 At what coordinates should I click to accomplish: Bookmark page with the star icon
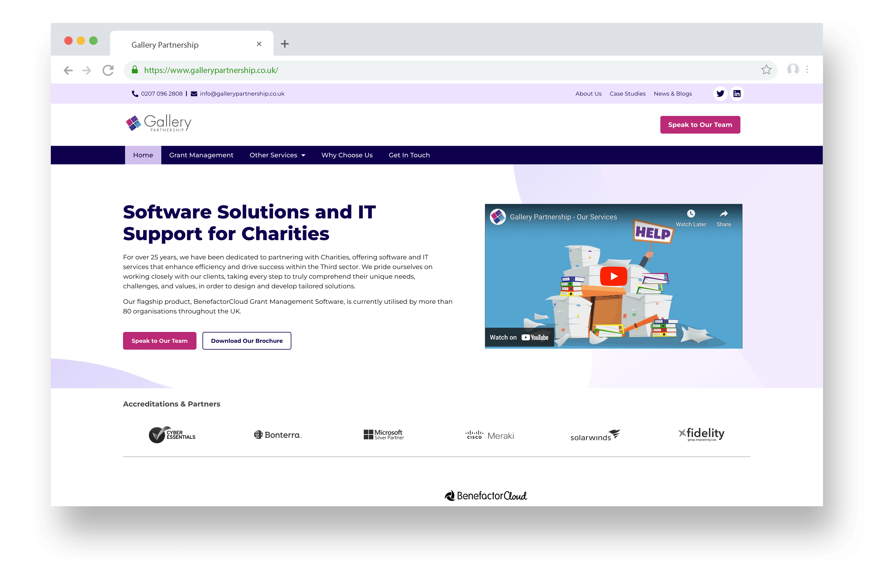tap(766, 70)
